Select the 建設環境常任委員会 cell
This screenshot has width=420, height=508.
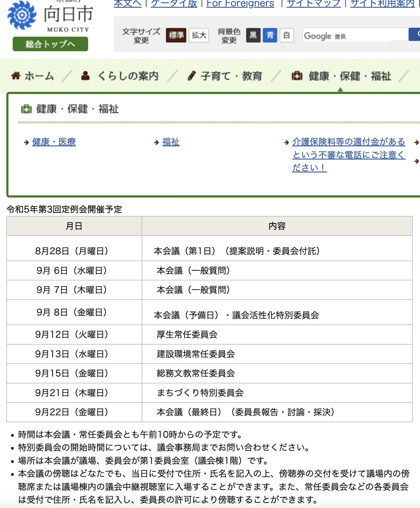(277, 354)
